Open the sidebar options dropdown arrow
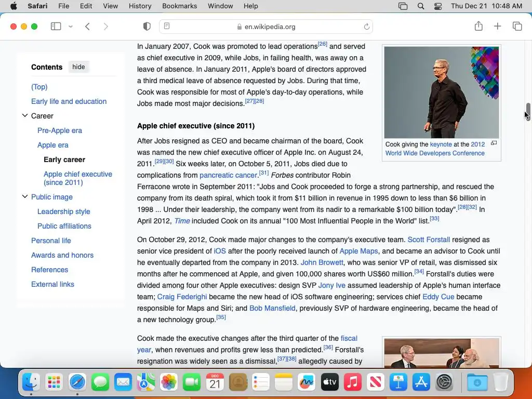Viewport: 532px width, 399px height. (x=71, y=26)
